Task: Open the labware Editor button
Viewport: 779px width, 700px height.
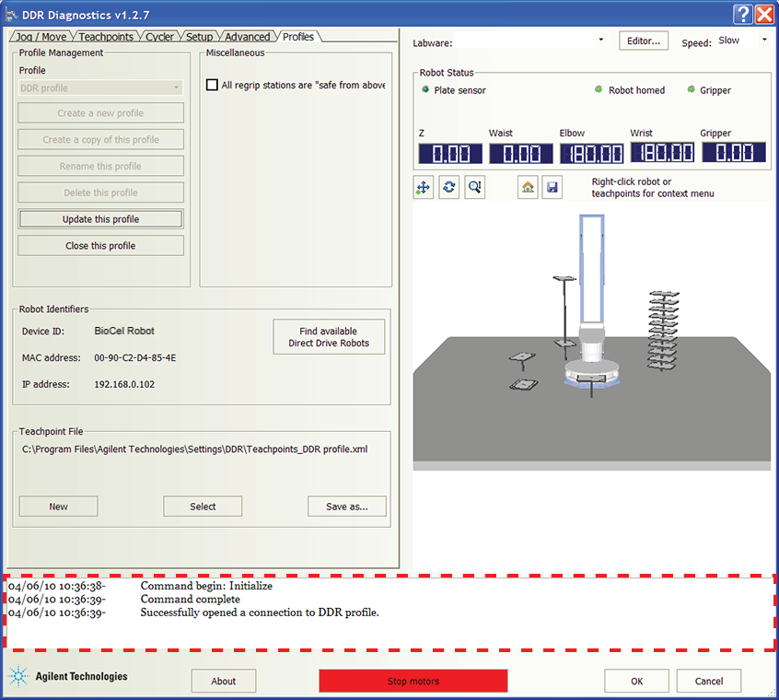Action: pyautogui.click(x=644, y=41)
